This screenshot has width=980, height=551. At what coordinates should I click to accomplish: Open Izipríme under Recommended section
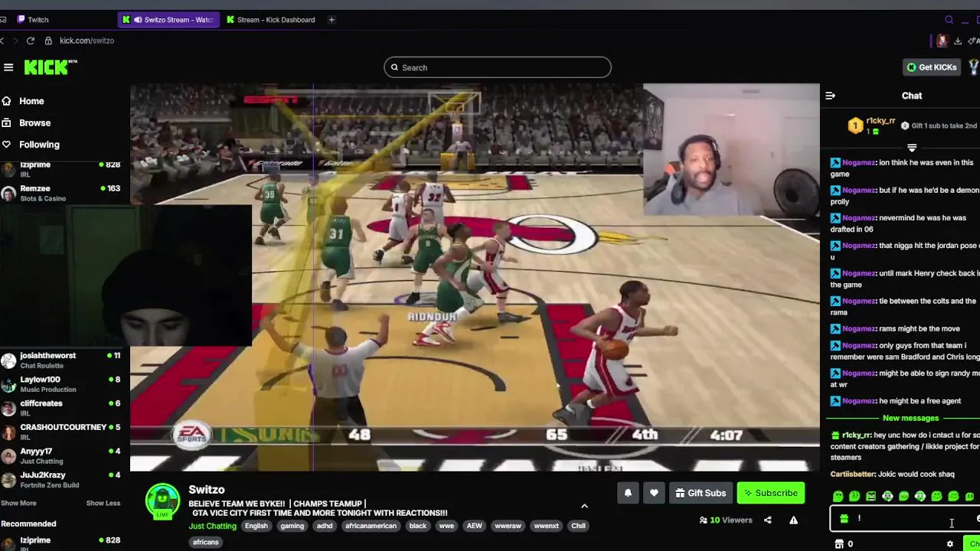61,543
